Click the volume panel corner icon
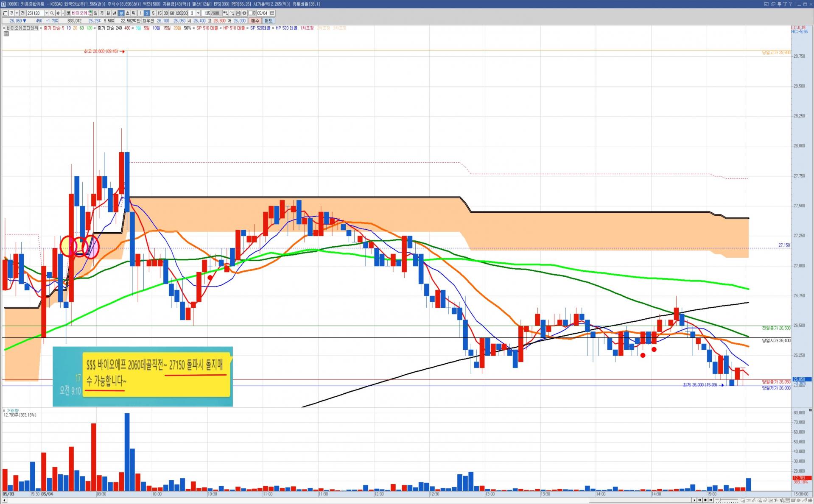Viewport: 814px width, 504px height. 810,410
